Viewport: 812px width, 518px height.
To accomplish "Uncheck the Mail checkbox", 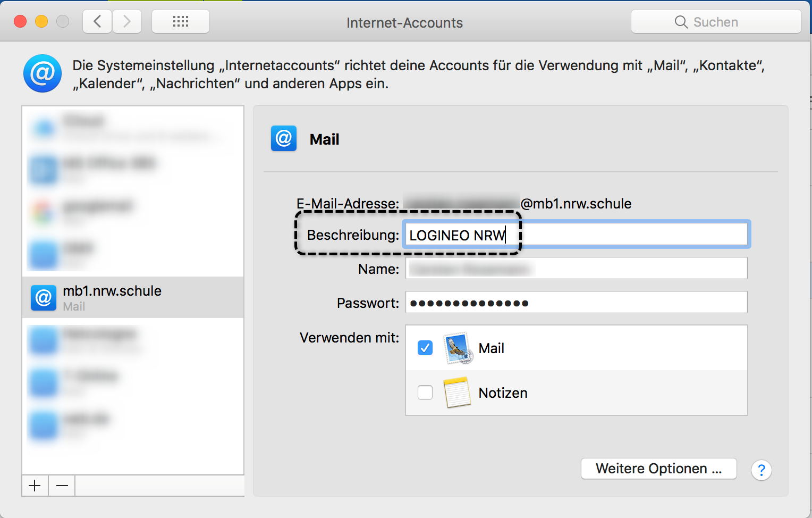I will [x=425, y=348].
